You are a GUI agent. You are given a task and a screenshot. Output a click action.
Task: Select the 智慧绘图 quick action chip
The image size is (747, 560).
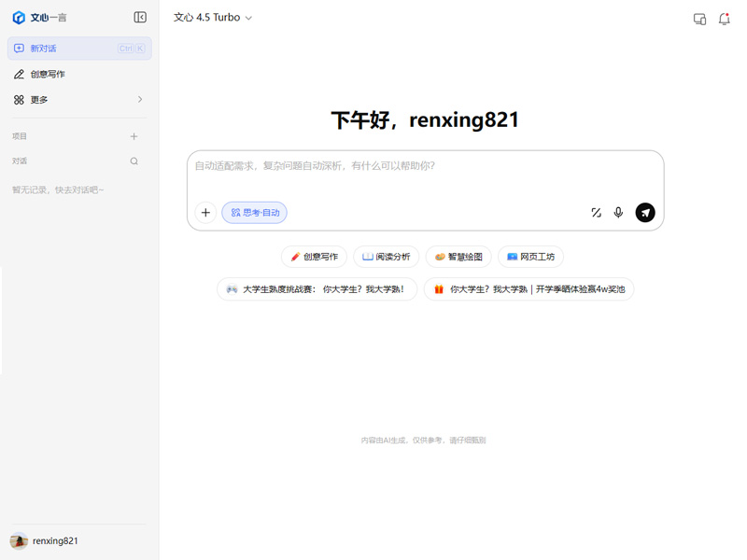coord(458,257)
